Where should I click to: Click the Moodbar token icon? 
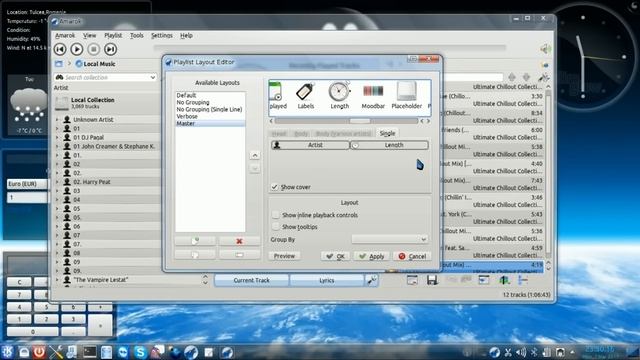click(x=373, y=91)
